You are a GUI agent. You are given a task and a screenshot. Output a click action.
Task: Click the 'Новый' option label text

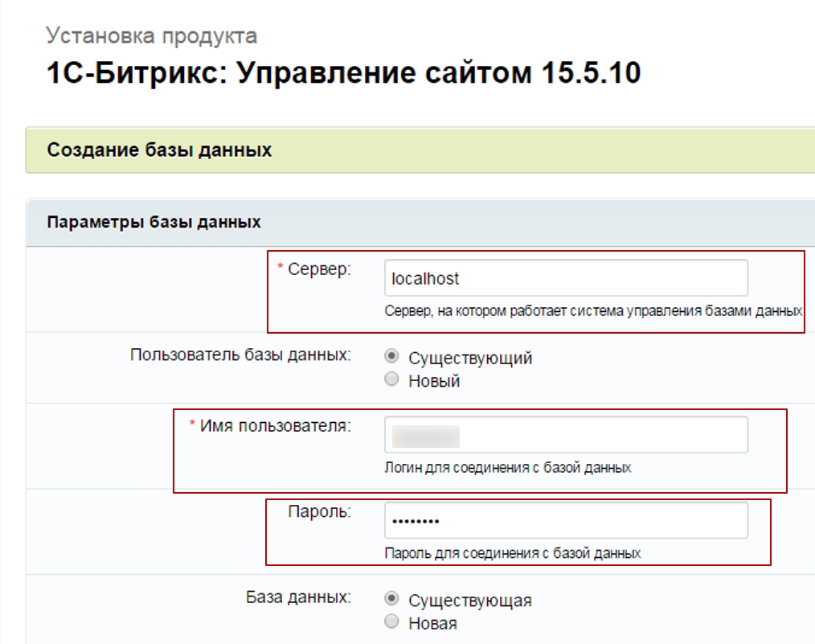pos(434,381)
